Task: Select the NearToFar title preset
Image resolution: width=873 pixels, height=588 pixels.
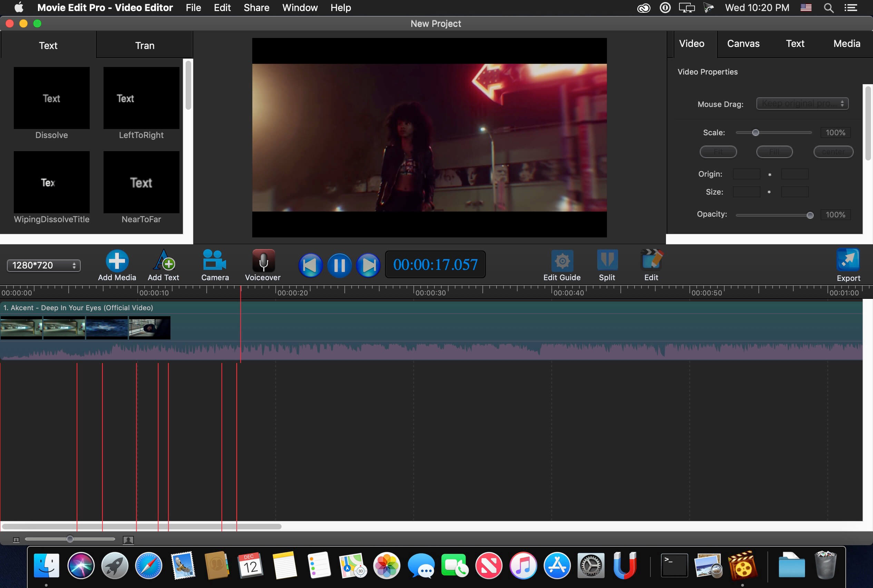Action: (141, 183)
